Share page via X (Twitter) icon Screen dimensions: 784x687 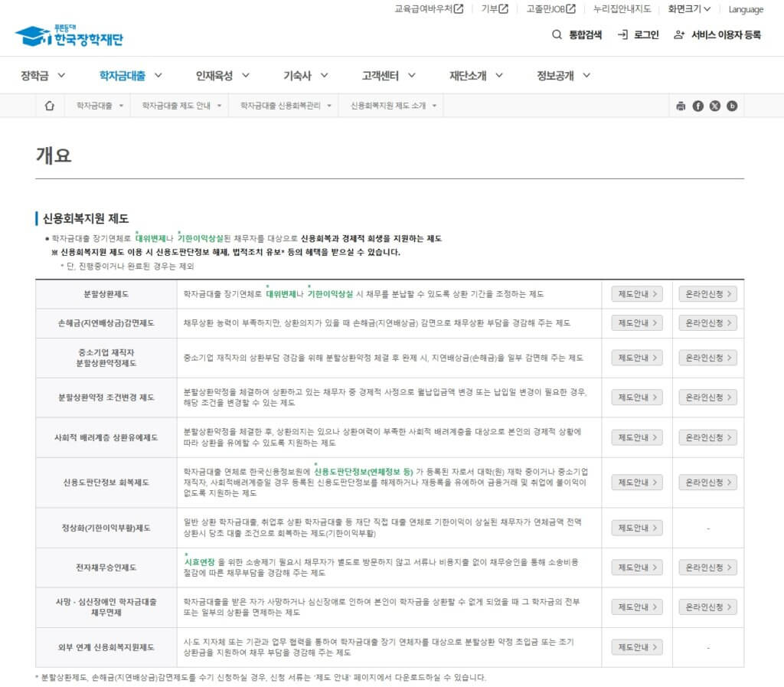point(714,106)
